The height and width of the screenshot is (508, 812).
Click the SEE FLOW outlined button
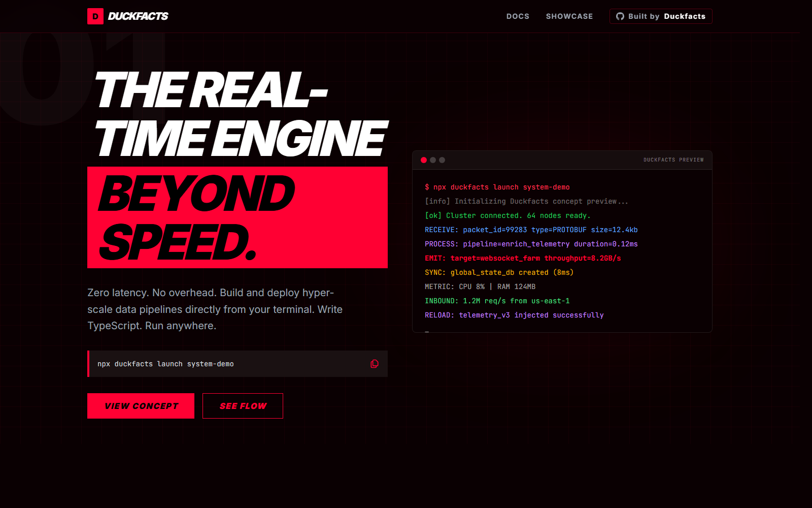(243, 405)
